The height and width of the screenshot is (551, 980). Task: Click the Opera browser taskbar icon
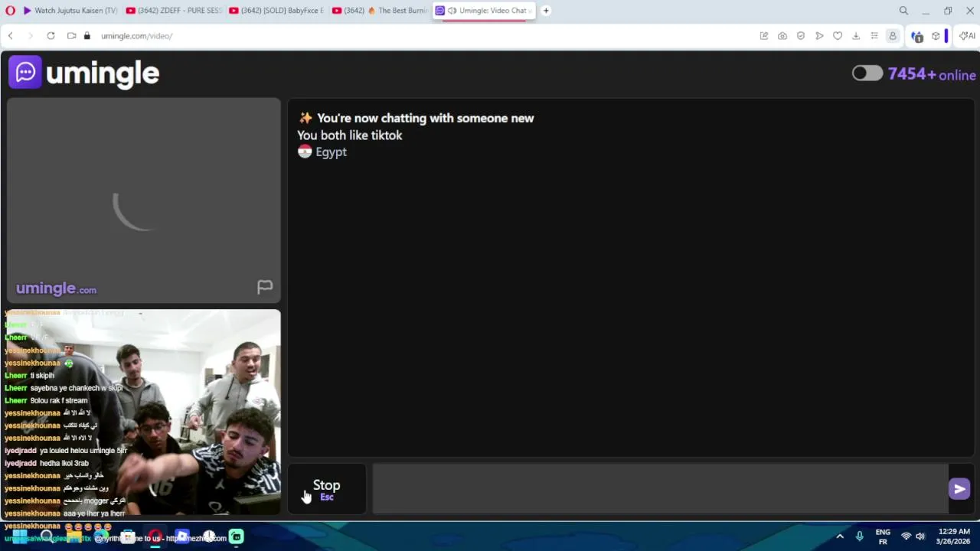(x=155, y=536)
